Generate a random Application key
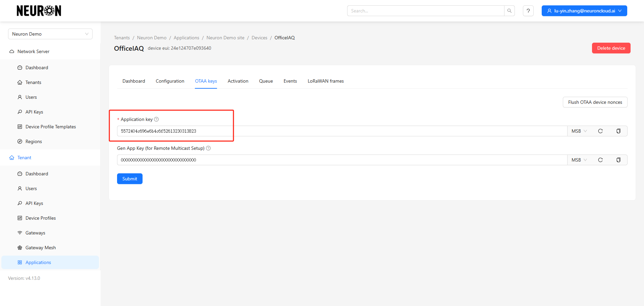 600,131
